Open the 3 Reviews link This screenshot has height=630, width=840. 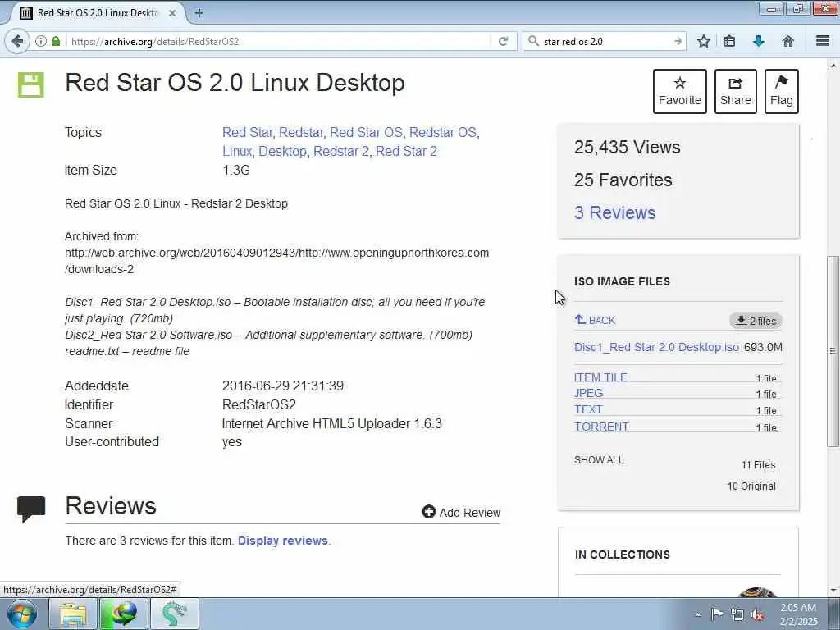pyautogui.click(x=615, y=212)
